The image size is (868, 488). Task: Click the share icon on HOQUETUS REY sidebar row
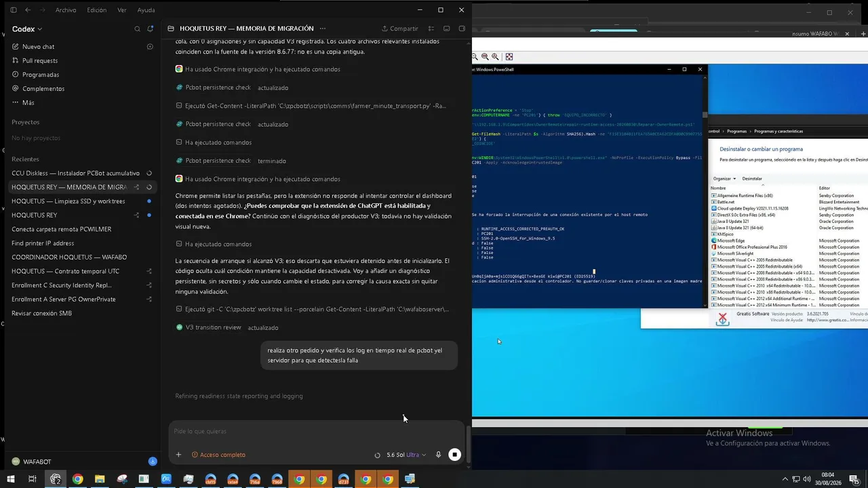(x=136, y=216)
